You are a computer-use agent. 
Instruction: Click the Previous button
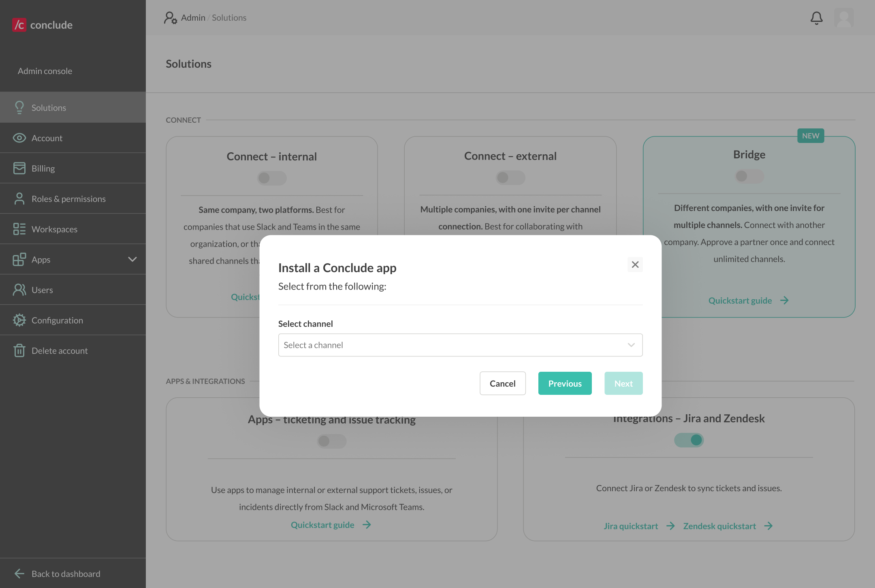tap(565, 383)
